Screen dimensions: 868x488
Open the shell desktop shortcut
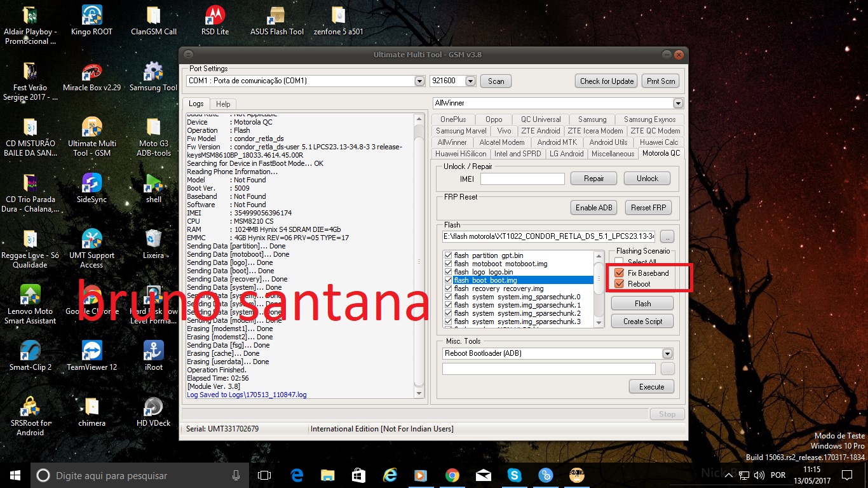(x=153, y=188)
